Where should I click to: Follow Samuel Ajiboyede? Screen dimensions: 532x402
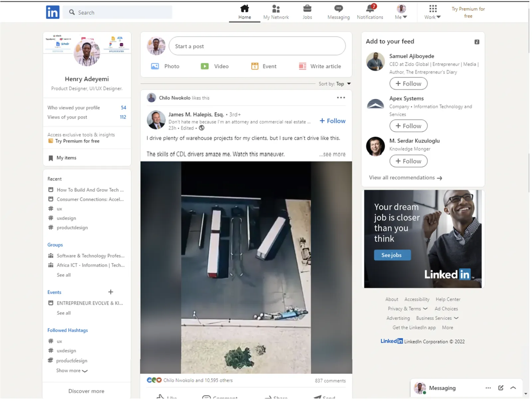[x=408, y=84]
